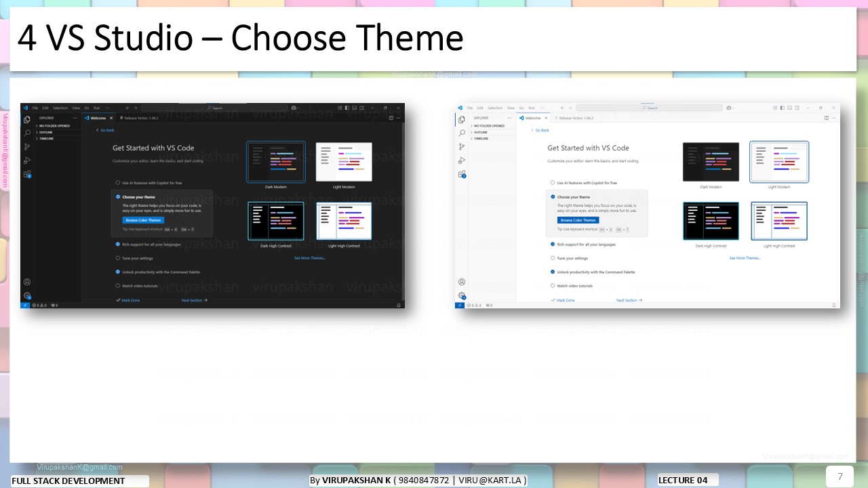Click forward arrow in light window title bar
The width and height of the screenshot is (868, 488).
point(570,108)
